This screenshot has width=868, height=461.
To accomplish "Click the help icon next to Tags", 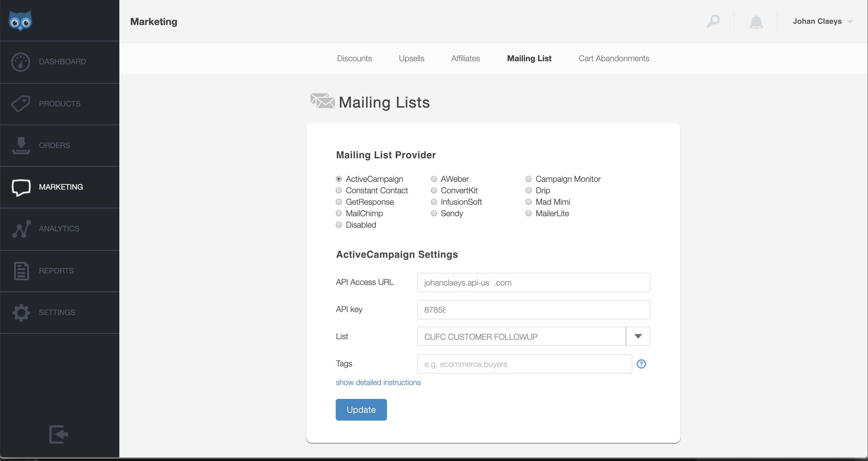I will click(x=642, y=363).
